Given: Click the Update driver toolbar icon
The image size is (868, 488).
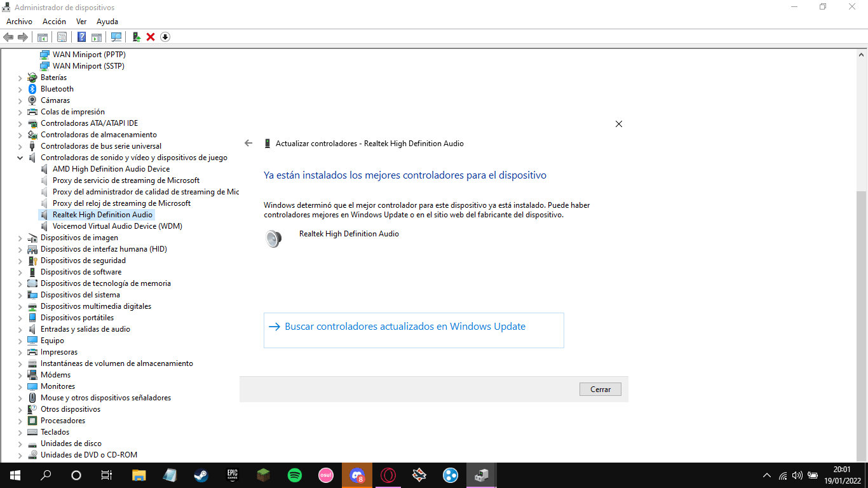Looking at the screenshot, I should [136, 37].
